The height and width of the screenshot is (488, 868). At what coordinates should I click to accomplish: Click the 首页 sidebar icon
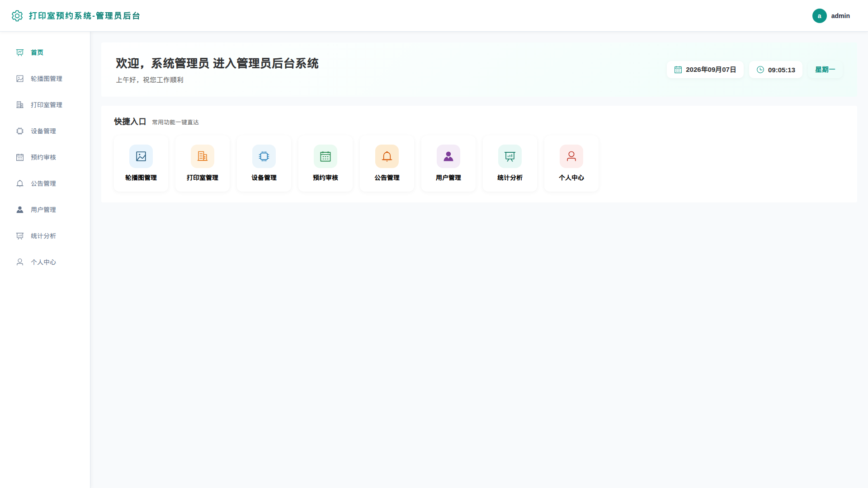coord(20,52)
